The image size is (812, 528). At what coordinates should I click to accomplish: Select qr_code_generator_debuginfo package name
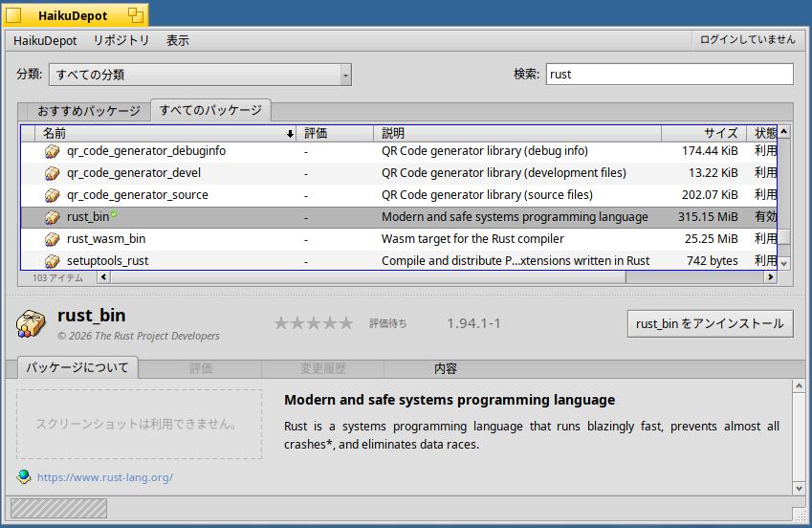coord(146,151)
